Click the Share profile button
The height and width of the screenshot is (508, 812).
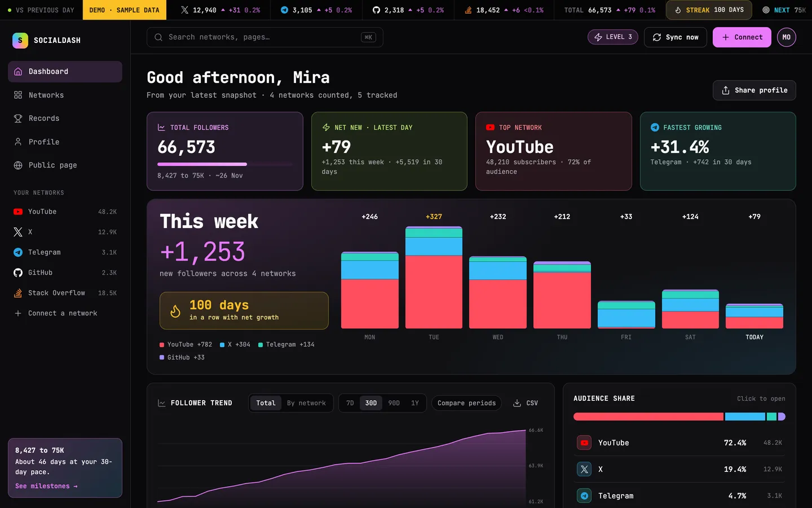point(754,90)
